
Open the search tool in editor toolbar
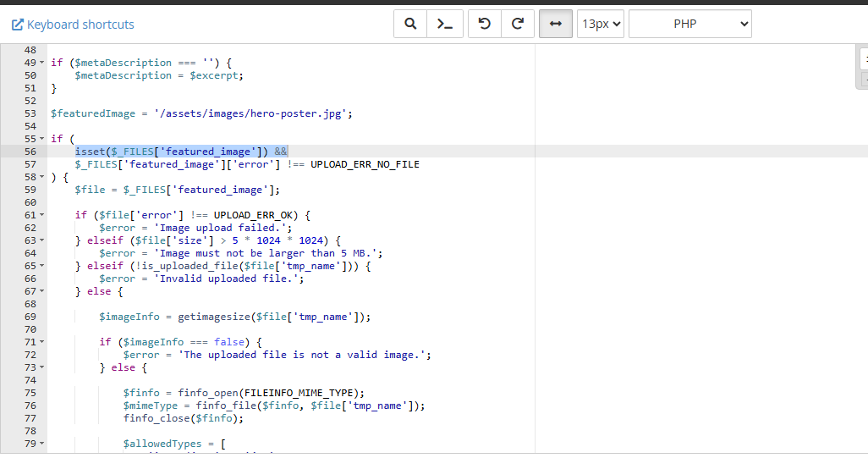[410, 24]
